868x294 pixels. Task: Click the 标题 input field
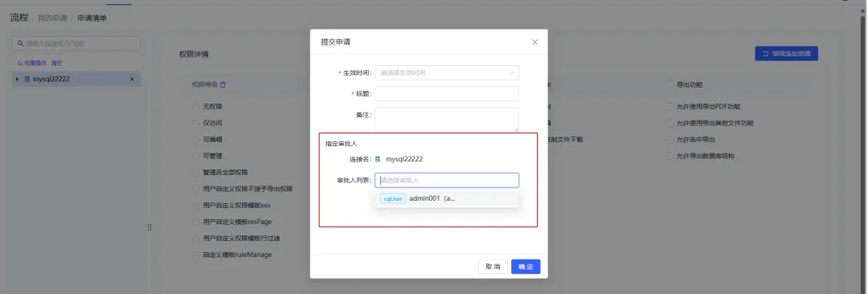point(447,93)
